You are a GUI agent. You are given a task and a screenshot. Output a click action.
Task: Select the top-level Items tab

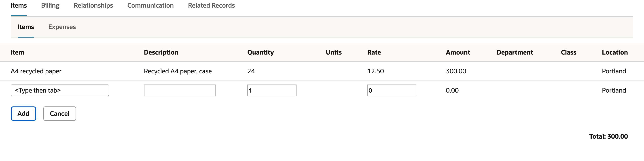pos(19,6)
